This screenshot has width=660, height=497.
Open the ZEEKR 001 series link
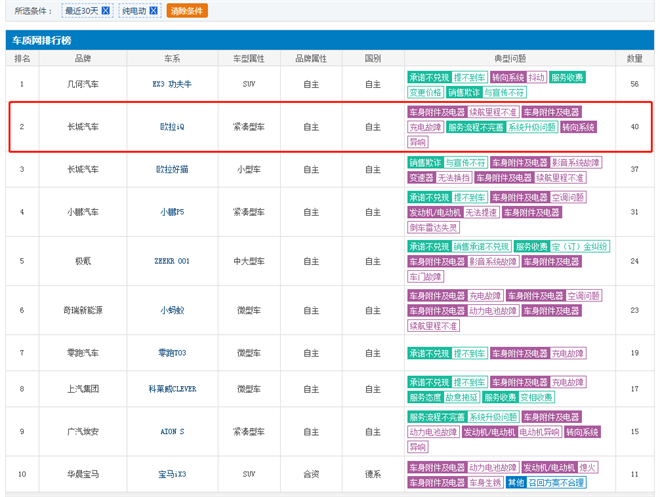[172, 261]
